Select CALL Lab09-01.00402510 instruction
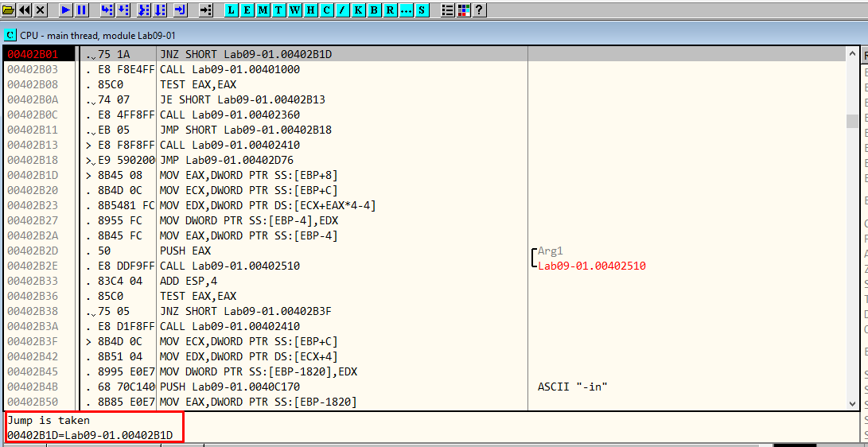The width and height of the screenshot is (868, 447). [230, 266]
